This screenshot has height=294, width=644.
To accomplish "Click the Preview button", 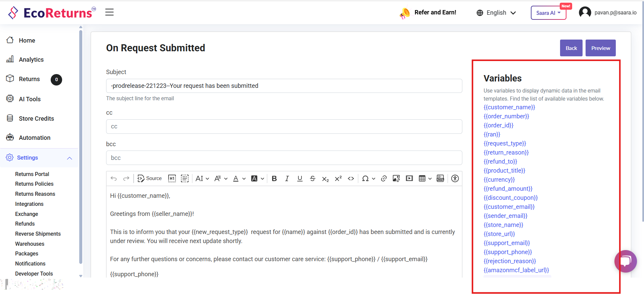I will point(600,48).
